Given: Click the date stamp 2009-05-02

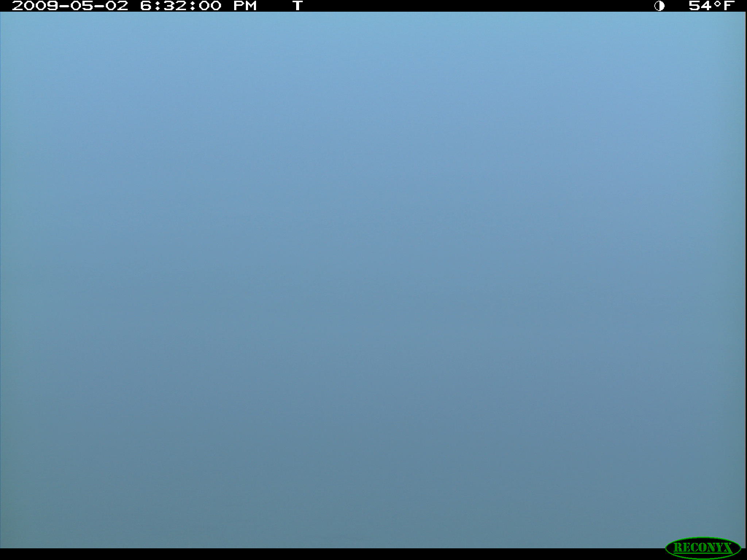Looking at the screenshot, I should [70, 5].
